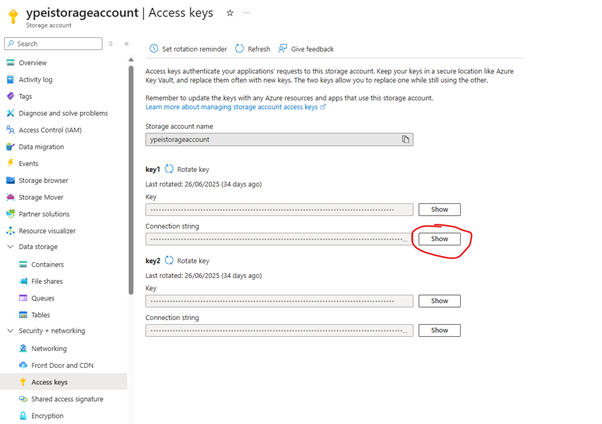The height and width of the screenshot is (424, 602).
Task: Click the File shares icon in sidebar
Action: coord(23,281)
